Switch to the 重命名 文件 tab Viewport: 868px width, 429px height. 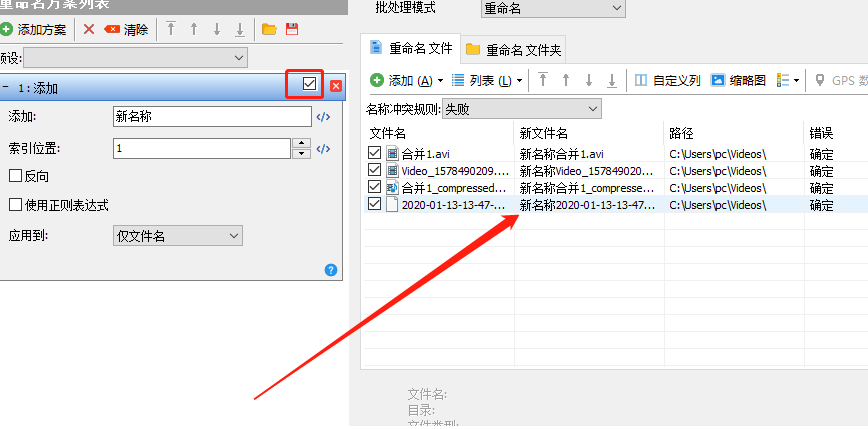click(410, 49)
